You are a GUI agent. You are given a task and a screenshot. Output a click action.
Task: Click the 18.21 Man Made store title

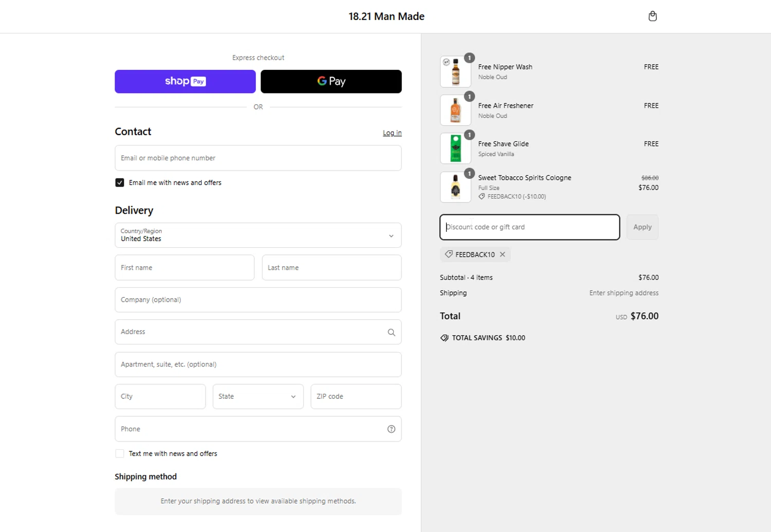(x=387, y=16)
